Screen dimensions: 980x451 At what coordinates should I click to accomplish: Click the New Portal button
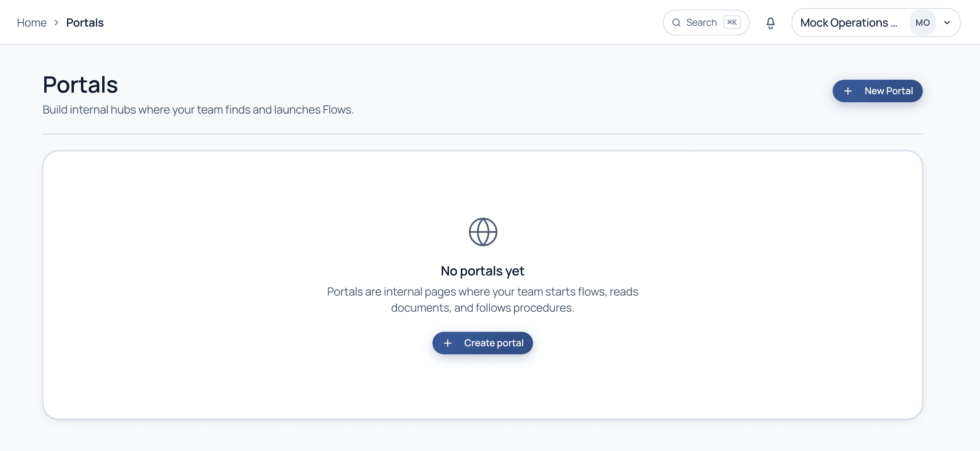pos(877,91)
